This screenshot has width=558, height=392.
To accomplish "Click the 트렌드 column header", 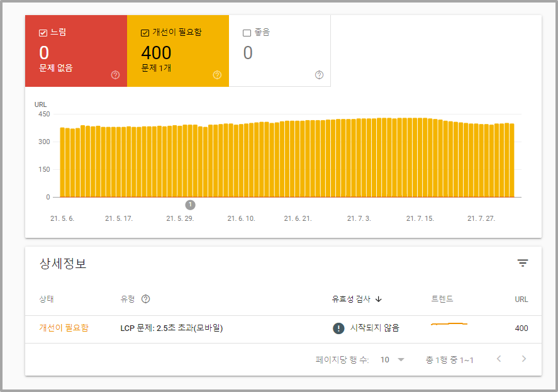I will coord(442,299).
